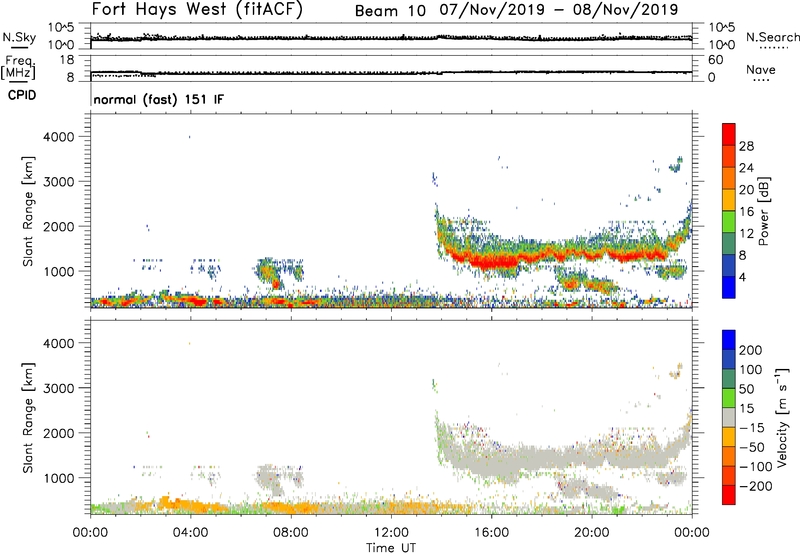The width and height of the screenshot is (800, 554).
Task: Click the gray velocity band near 18:00
Action: (541, 456)
